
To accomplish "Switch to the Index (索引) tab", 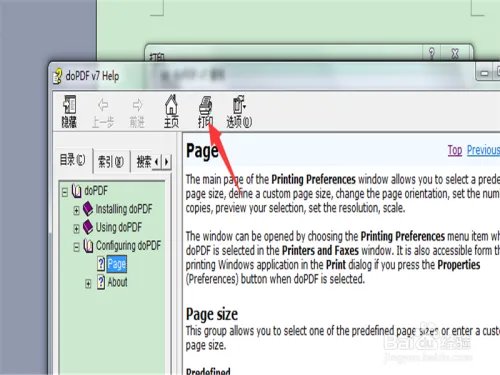I will click(x=111, y=162).
